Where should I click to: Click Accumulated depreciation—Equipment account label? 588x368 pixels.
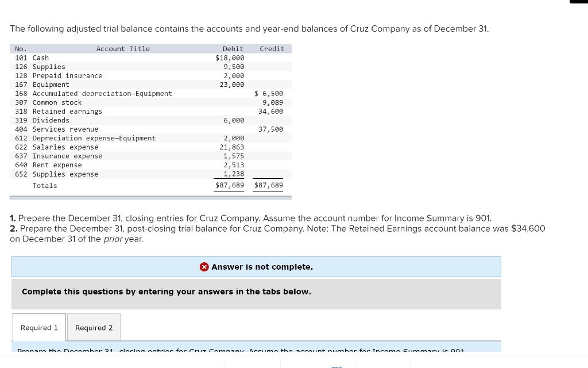(x=102, y=94)
